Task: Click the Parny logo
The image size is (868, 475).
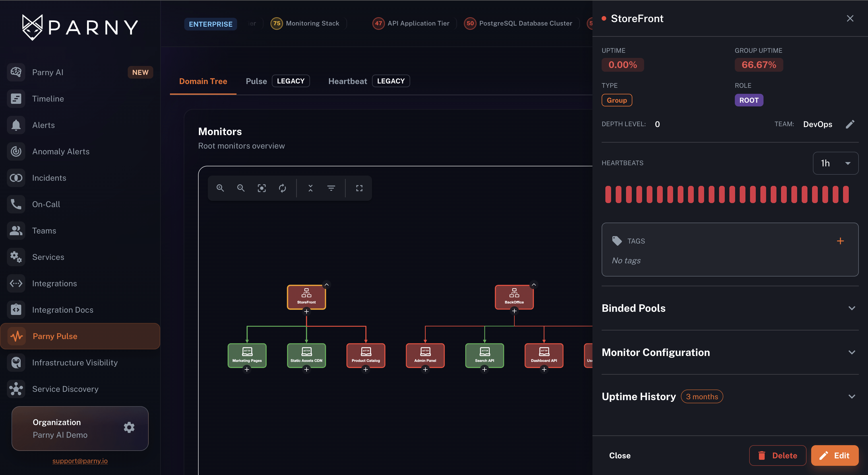Action: pos(80,27)
